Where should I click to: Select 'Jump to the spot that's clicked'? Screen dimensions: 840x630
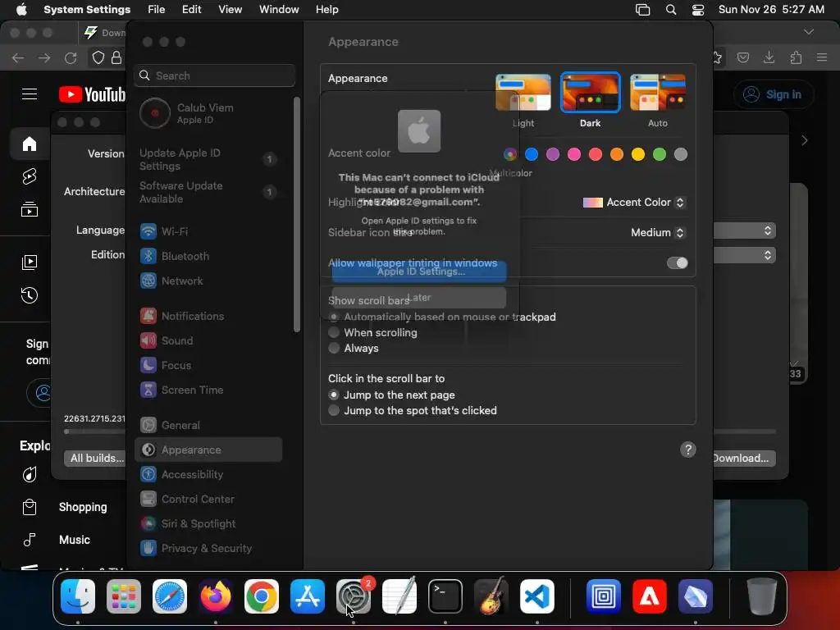pos(334,410)
